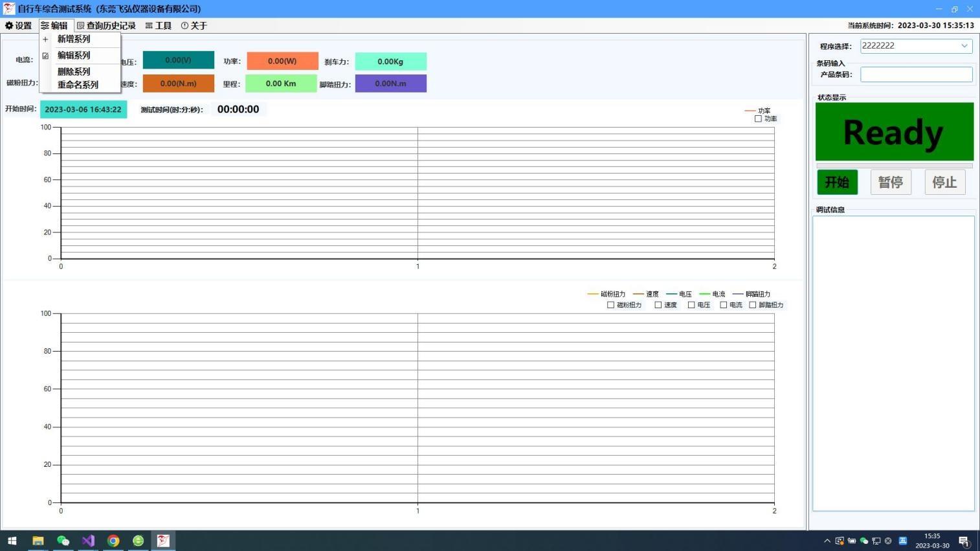Screen dimensions: 980x551
Task: Click the plus icon beside 新增系列
Action: click(x=45, y=39)
